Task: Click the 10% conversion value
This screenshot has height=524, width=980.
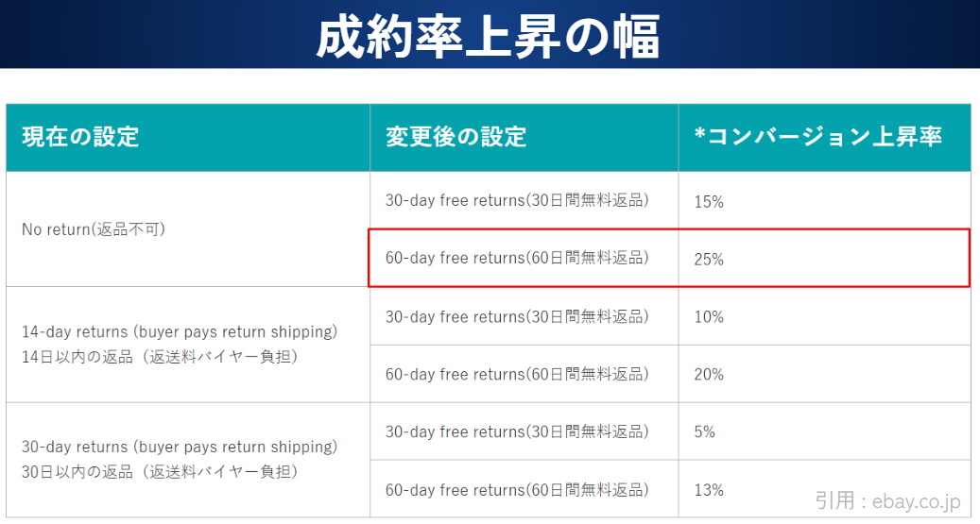Action: [x=709, y=317]
